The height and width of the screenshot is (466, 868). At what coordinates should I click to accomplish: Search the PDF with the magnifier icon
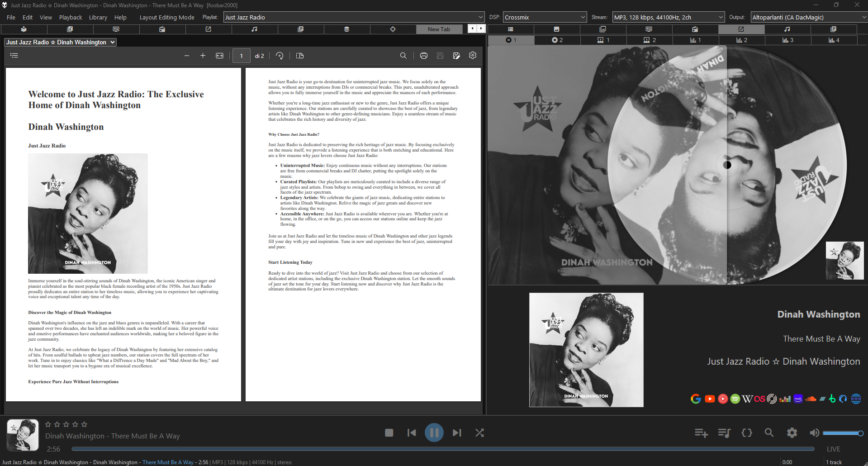[403, 56]
